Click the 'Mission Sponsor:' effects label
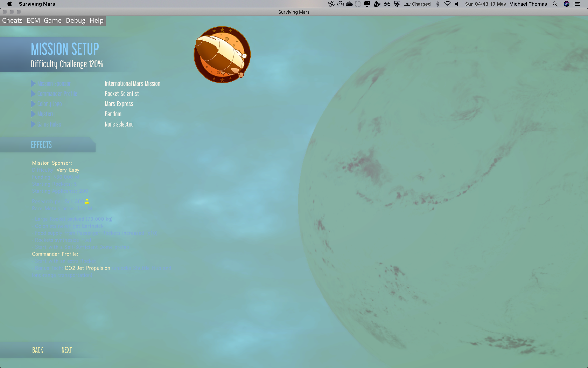 click(x=52, y=163)
